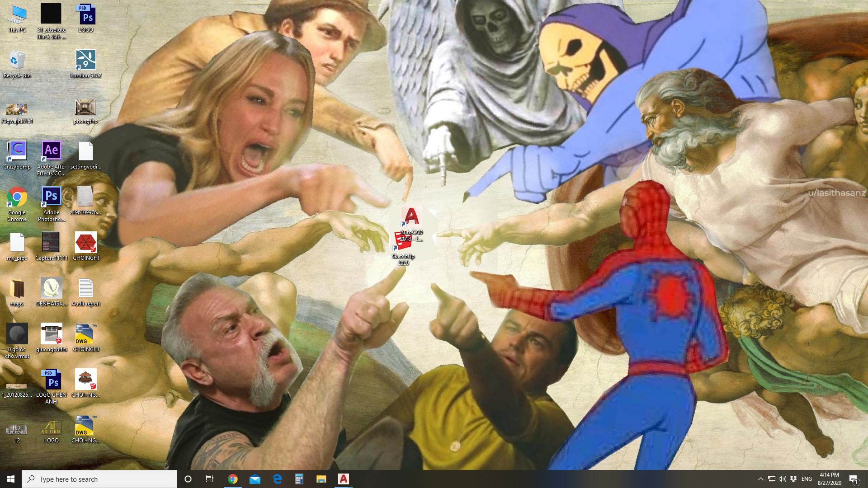Select the Capture11111 screenshot file
Viewport: 868px width, 488px height.
point(52,247)
